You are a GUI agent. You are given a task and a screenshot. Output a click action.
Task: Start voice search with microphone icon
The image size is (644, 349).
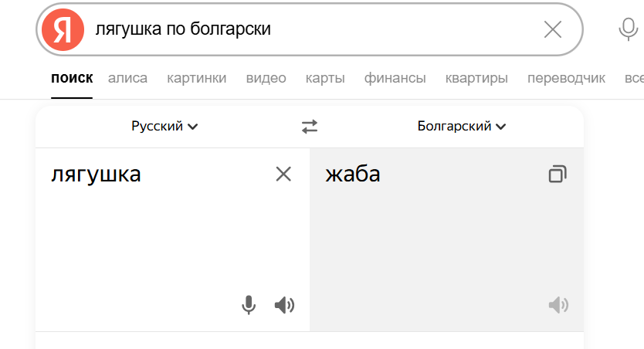[x=628, y=30]
